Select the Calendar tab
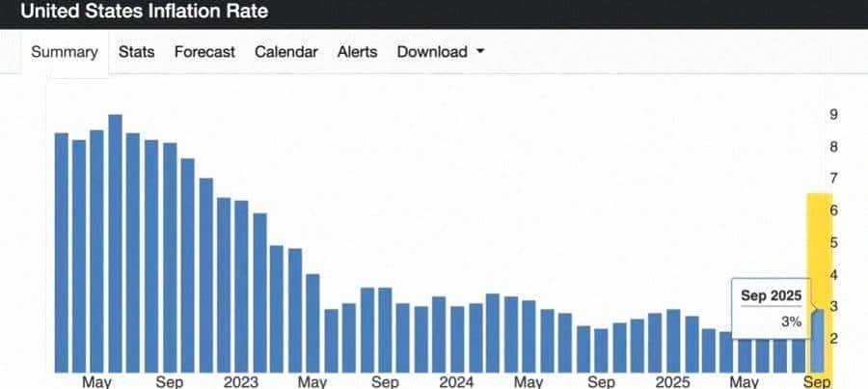 [x=286, y=52]
